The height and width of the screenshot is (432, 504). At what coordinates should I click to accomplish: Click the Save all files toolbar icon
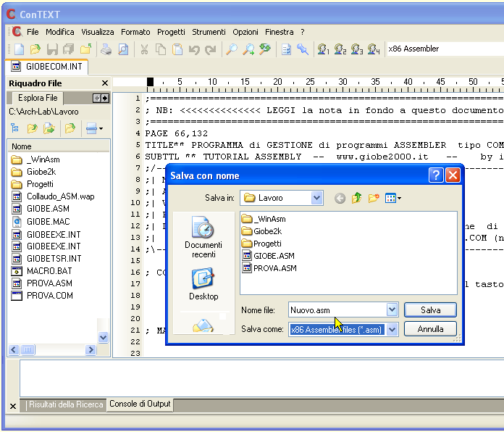click(69, 49)
